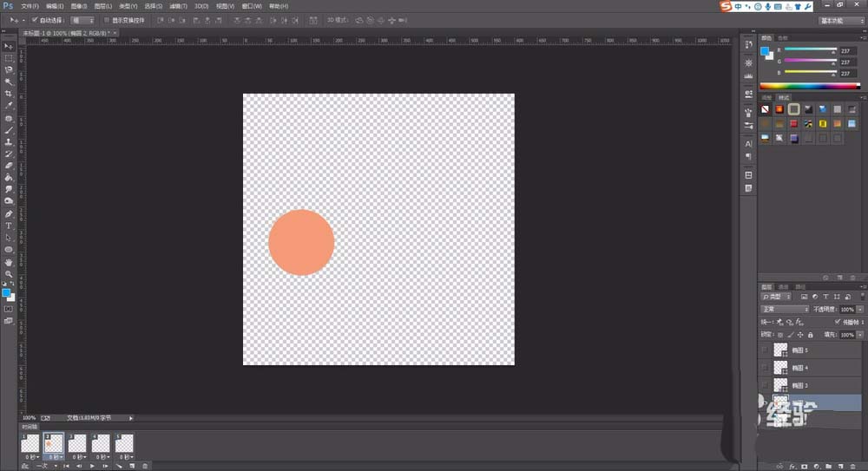This screenshot has width=868, height=471.
Task: Switch to the 样式 panel tab
Action: (x=782, y=97)
